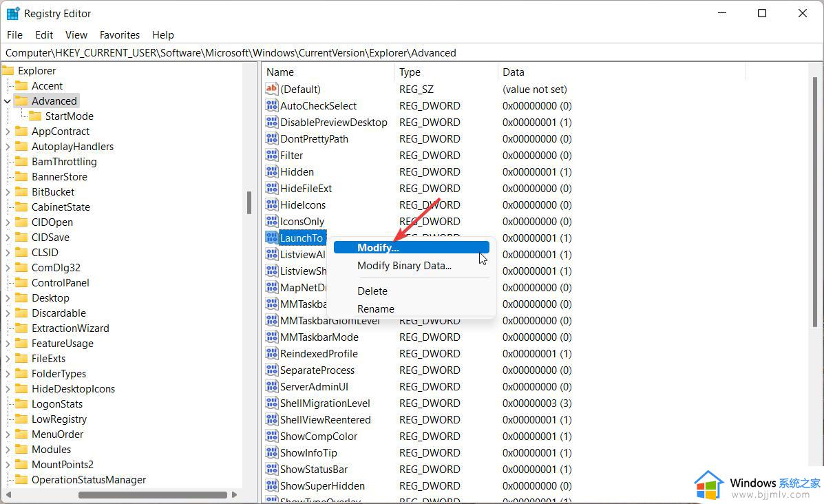Click the ShowStatusBar DWORD icon
This screenshot has height=504, width=824.
[272, 470]
